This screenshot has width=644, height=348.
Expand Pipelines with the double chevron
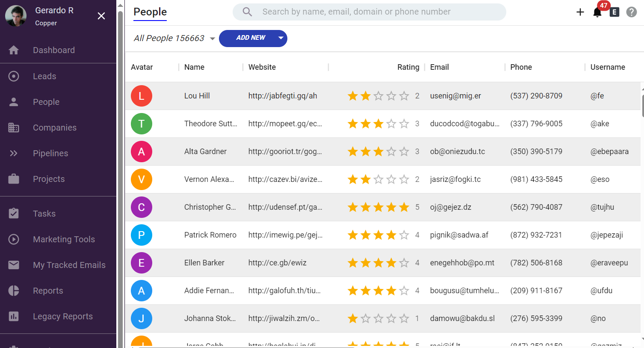[x=14, y=153]
